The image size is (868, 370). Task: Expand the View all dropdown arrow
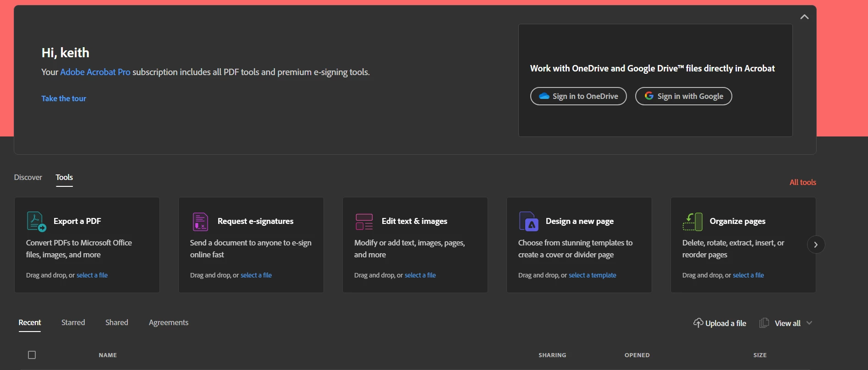point(809,323)
